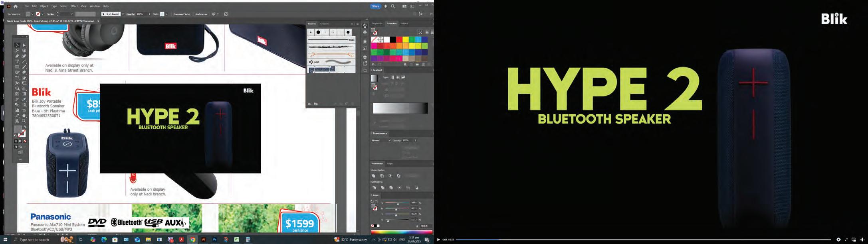
Task: Expand the 5 pt. Round brush dropdown
Action: pyautogui.click(x=123, y=14)
